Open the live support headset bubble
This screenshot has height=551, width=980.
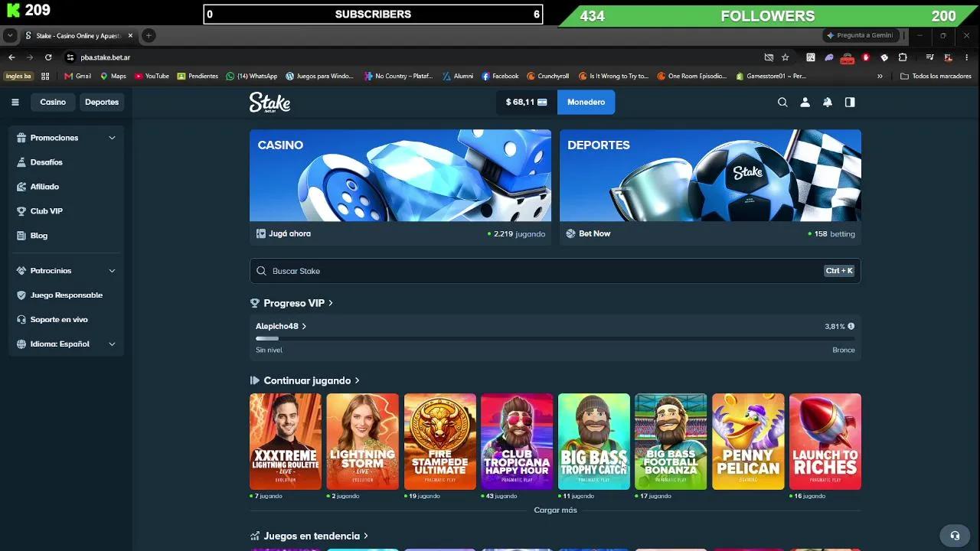(x=955, y=536)
